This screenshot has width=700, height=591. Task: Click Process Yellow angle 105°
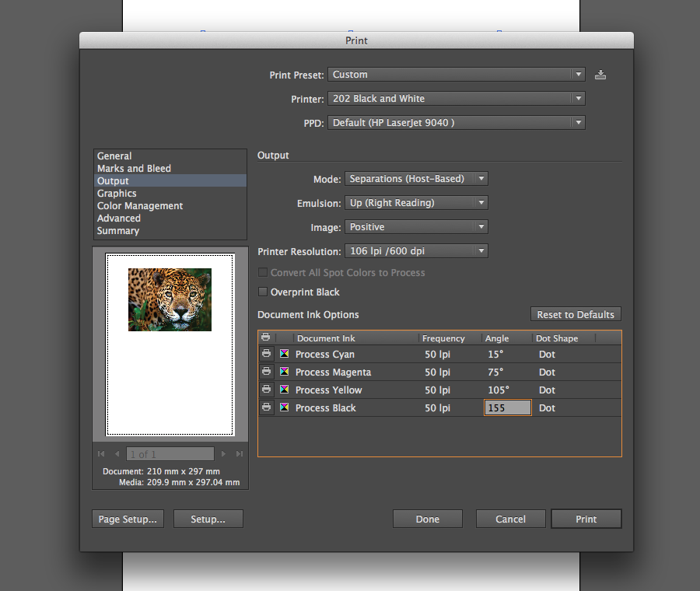pos(499,390)
